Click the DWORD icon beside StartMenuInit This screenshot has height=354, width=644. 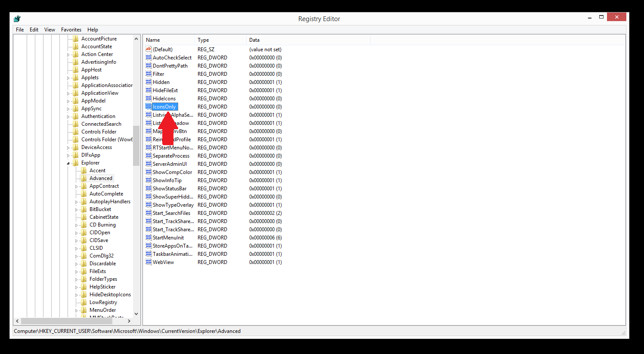(x=149, y=238)
